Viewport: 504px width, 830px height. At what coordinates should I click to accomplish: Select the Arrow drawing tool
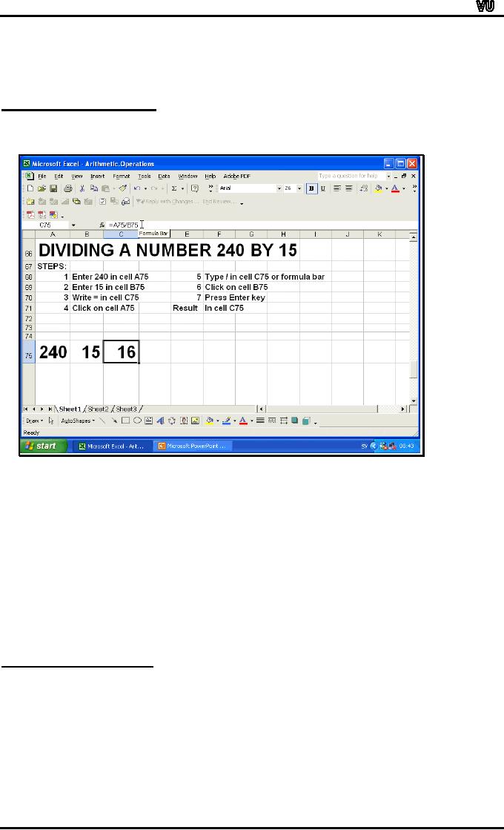pos(113,421)
